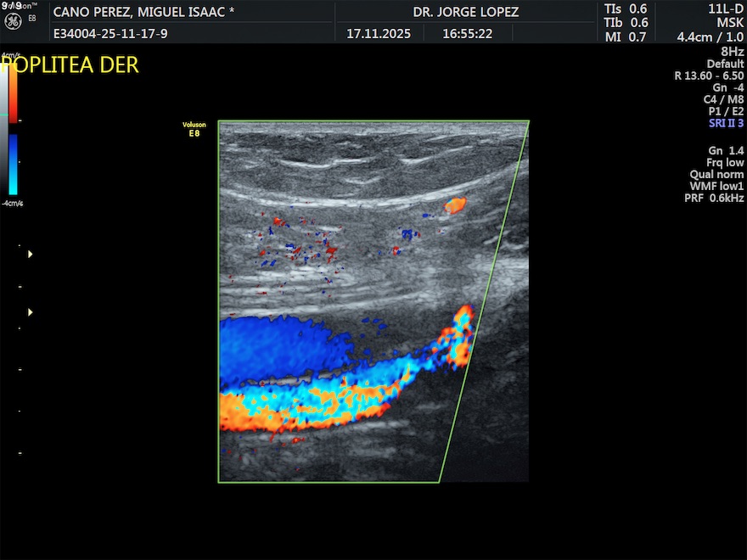Viewport: 747px width, 560px height.
Task: Click the 9/9 image counter
Action: coord(12,5)
